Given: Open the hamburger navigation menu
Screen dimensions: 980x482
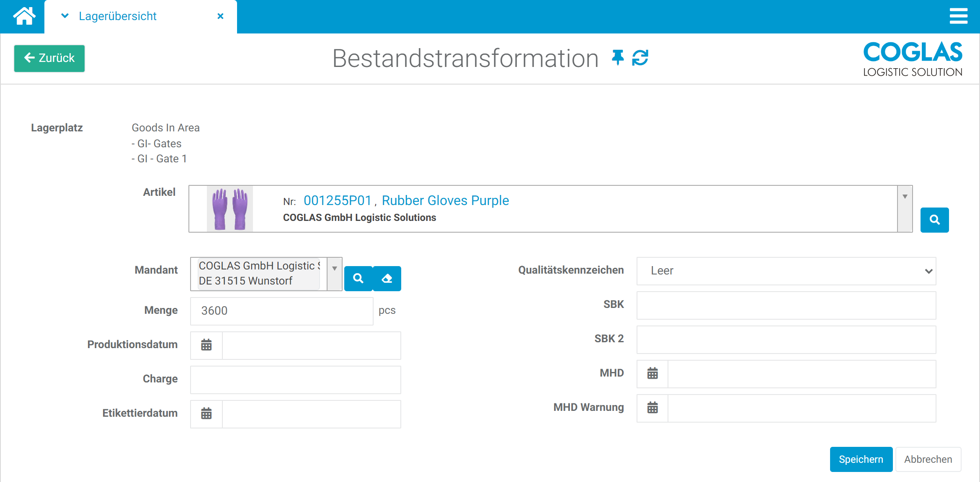Looking at the screenshot, I should click(959, 16).
